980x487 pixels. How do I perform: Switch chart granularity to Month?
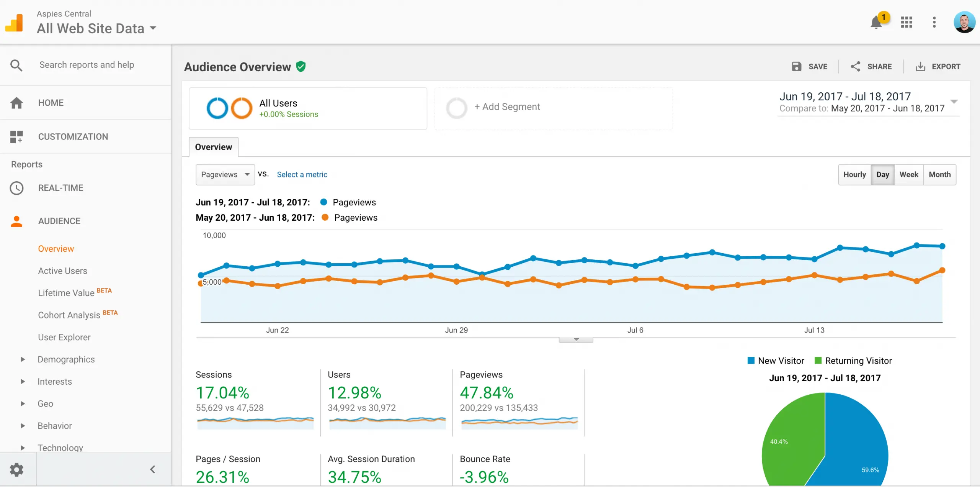[x=939, y=175]
